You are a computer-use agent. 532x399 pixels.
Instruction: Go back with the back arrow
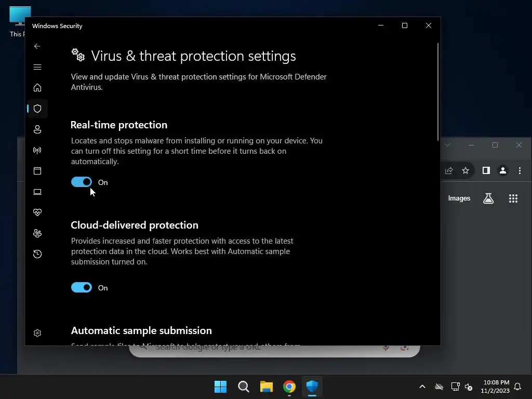click(37, 46)
